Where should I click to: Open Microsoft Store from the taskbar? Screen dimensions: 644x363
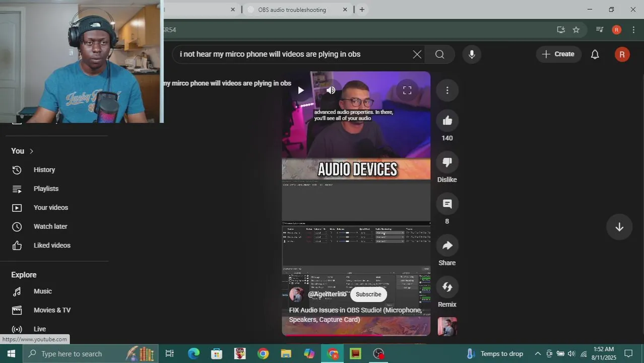217,354
